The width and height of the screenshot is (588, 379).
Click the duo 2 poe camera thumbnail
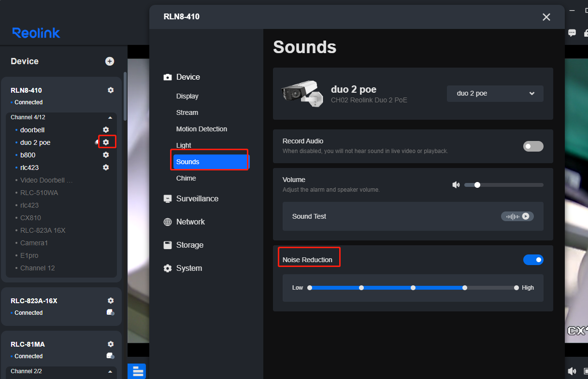point(302,94)
